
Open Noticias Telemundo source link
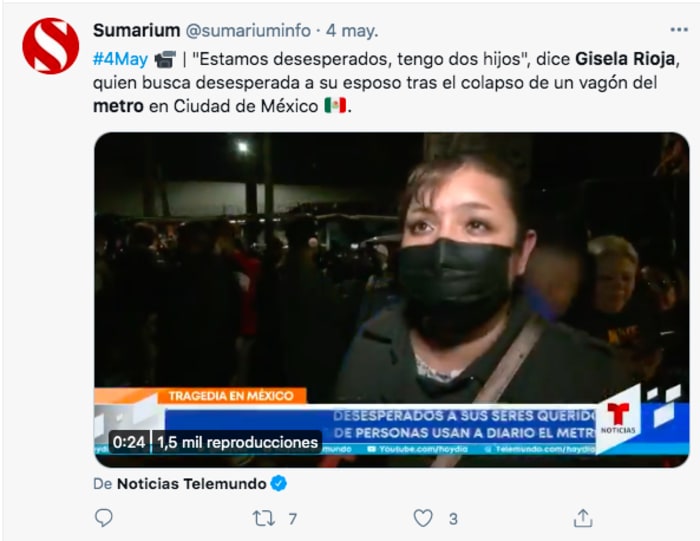pyautogui.click(x=192, y=483)
